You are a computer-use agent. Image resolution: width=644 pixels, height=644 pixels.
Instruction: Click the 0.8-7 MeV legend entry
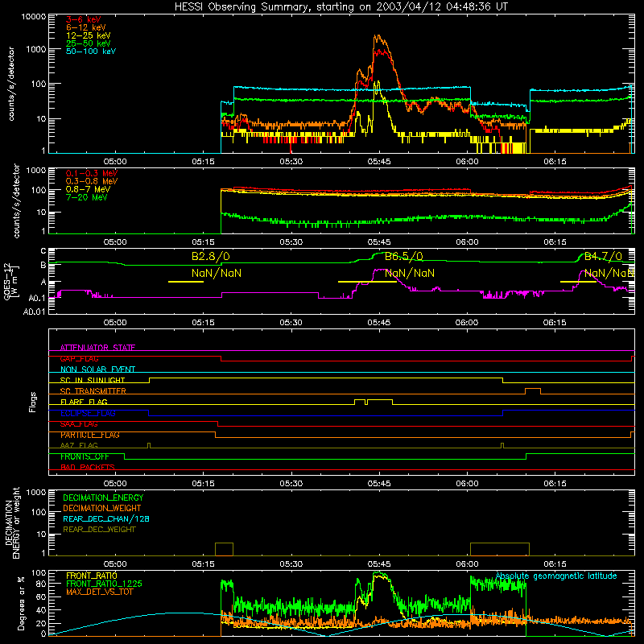pos(88,189)
